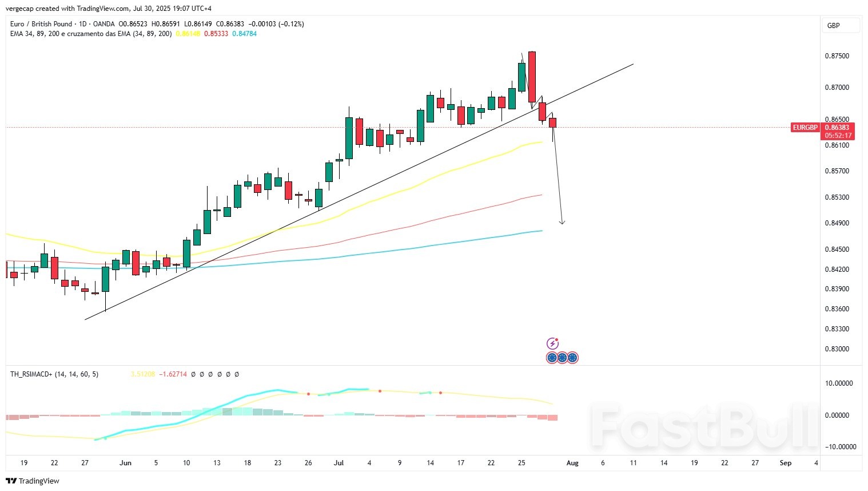The height and width of the screenshot is (491, 868).
Task: Click the red EURGBP symbol label
Action: pyautogui.click(x=805, y=127)
